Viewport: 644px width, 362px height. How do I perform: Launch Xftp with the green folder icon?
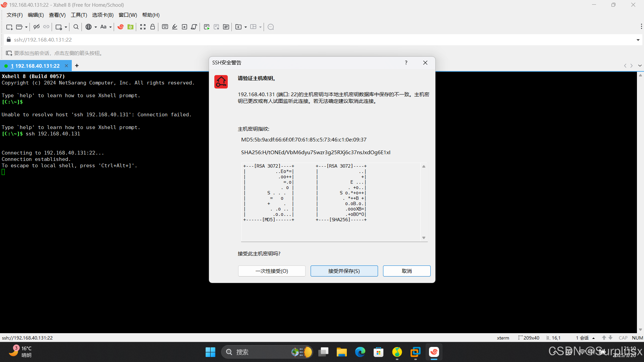[130, 27]
